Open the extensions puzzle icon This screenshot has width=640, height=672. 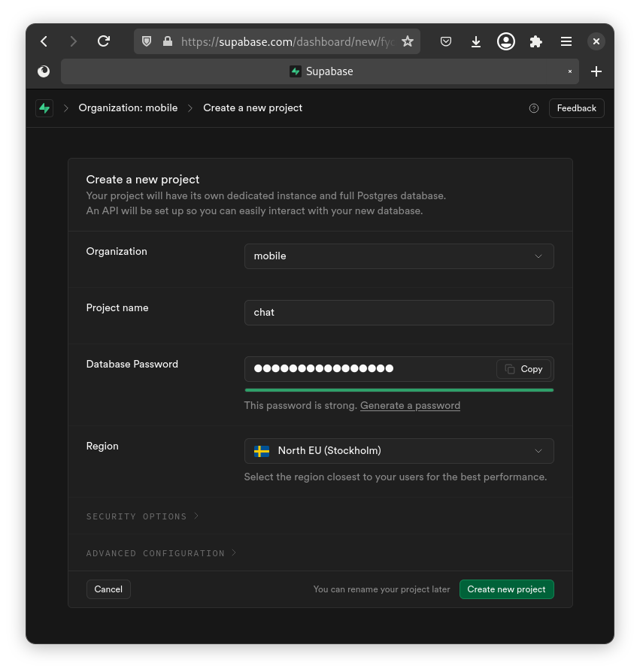pyautogui.click(x=535, y=41)
